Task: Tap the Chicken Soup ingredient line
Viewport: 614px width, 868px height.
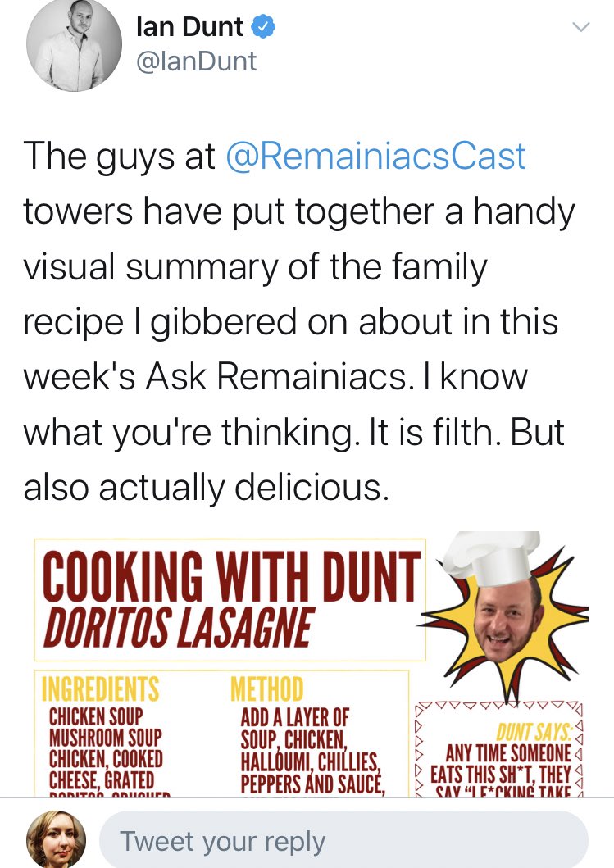Action: (x=96, y=717)
